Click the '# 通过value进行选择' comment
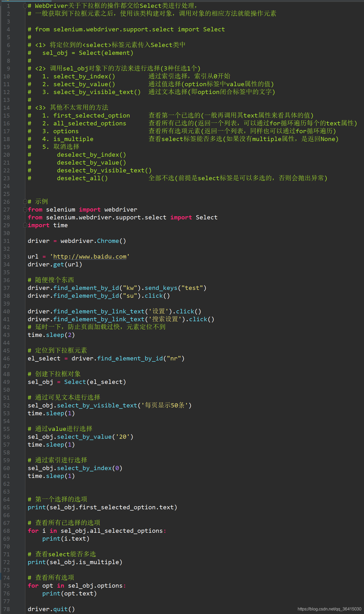Screen dimensions: 364x614 (x=60, y=429)
